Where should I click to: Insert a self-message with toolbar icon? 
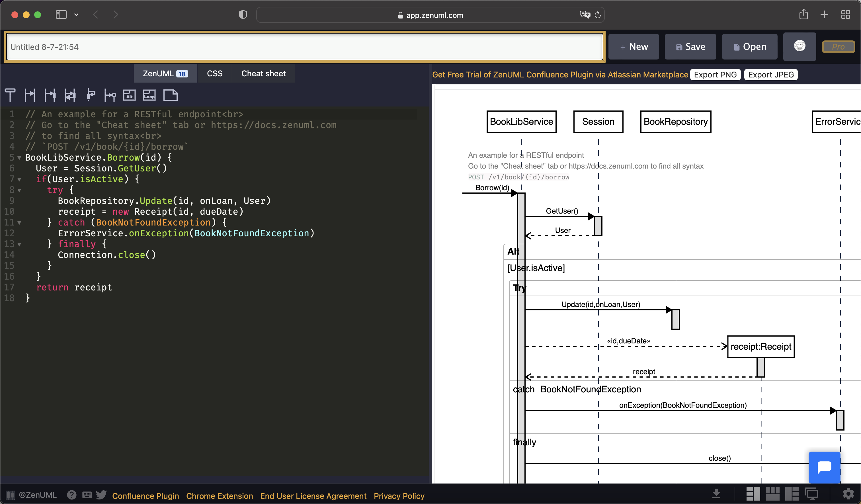[x=91, y=95]
